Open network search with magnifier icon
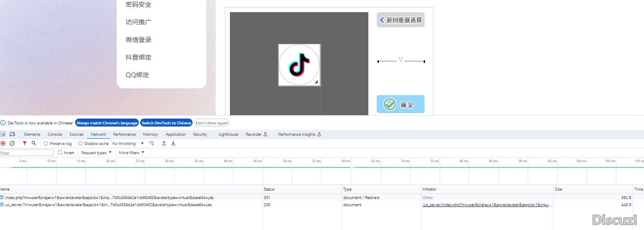644x230 pixels. point(34,143)
